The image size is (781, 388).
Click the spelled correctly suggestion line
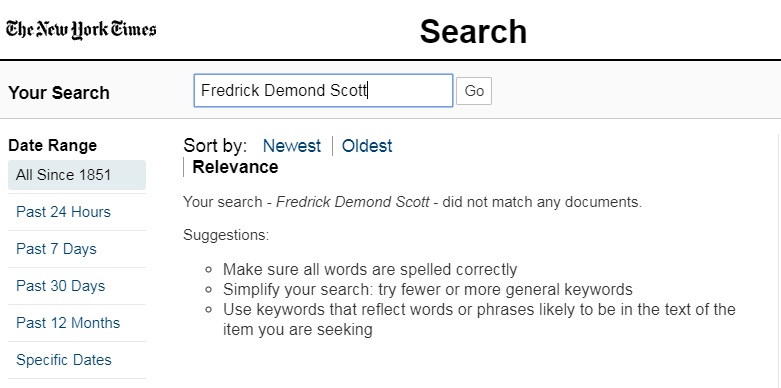[370, 269]
